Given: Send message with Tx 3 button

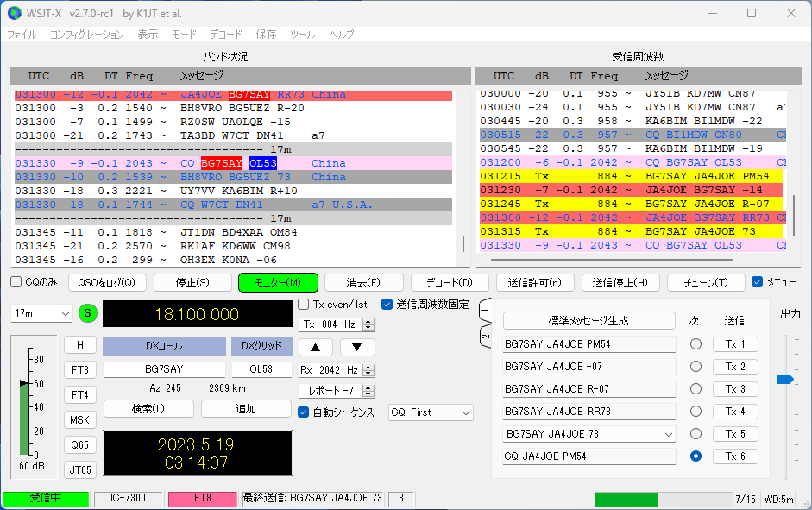Looking at the screenshot, I should (735, 389).
